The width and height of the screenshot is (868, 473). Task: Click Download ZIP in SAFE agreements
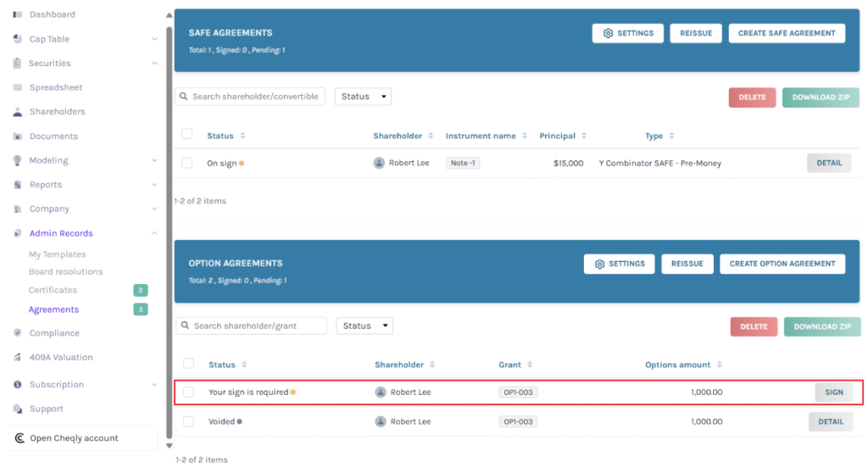tap(821, 97)
